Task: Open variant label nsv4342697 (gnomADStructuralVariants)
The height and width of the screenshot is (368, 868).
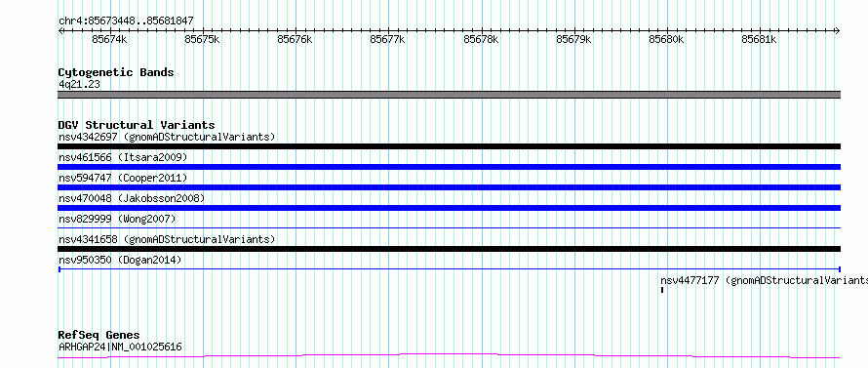Action: tap(167, 137)
